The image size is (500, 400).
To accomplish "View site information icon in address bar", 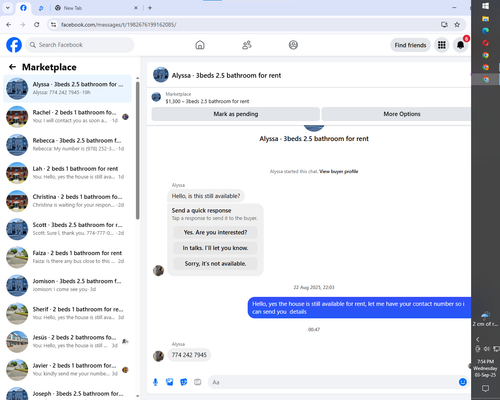I will 53,24.
